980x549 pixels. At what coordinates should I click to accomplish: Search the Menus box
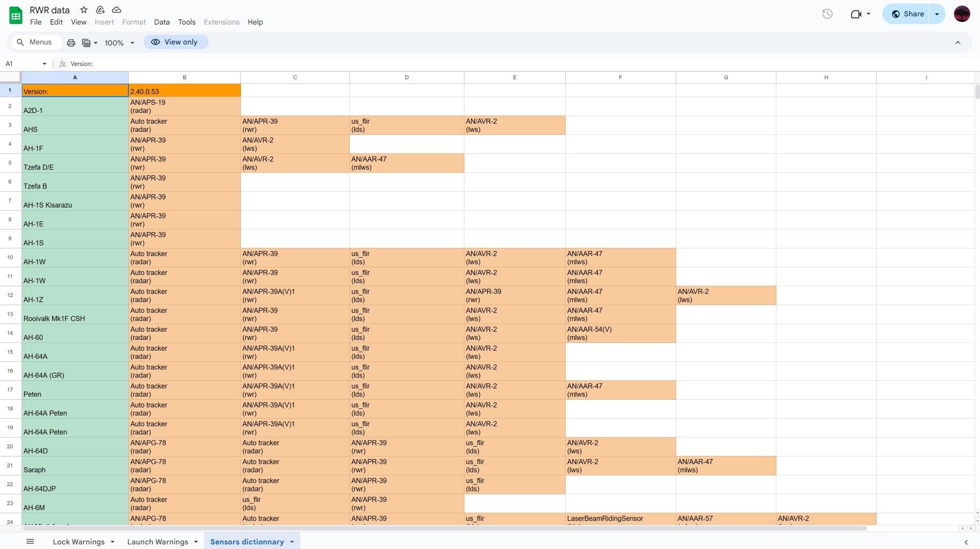(36, 42)
